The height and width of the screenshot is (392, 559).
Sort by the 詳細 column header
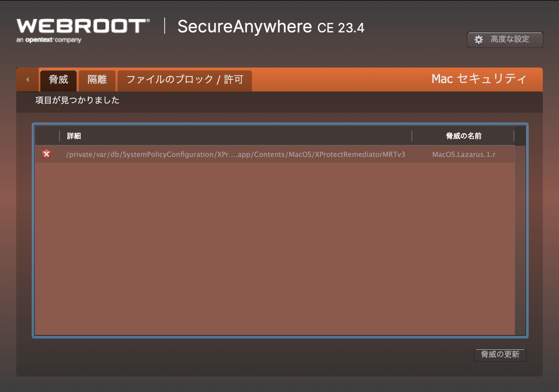click(x=235, y=136)
